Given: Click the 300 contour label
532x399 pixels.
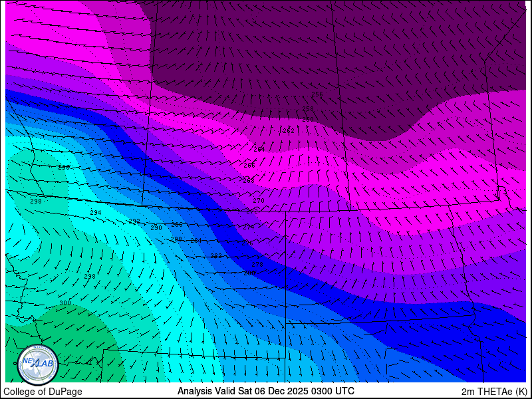Looking at the screenshot, I should point(65,303).
